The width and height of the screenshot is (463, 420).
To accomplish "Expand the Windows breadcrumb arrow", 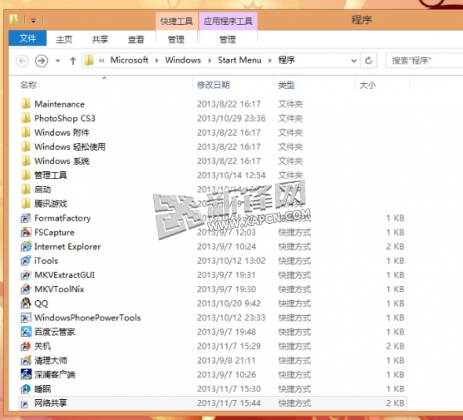I will point(209,61).
